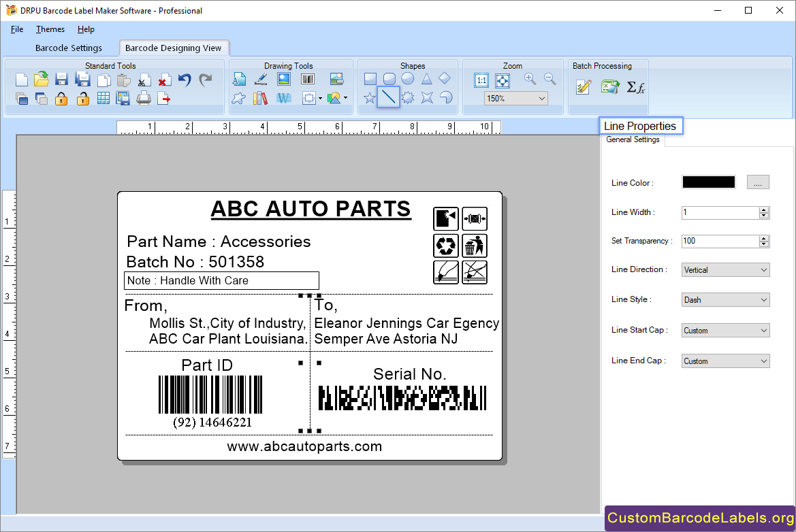This screenshot has width=796, height=532.
Task: Click the Save All double-floppy icon
Action: coord(82,79)
